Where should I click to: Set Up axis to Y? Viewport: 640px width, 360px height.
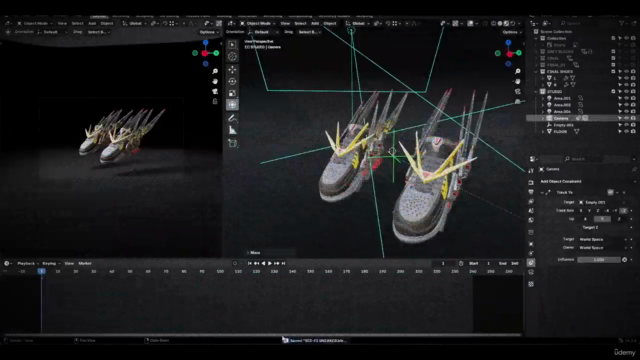click(x=602, y=219)
